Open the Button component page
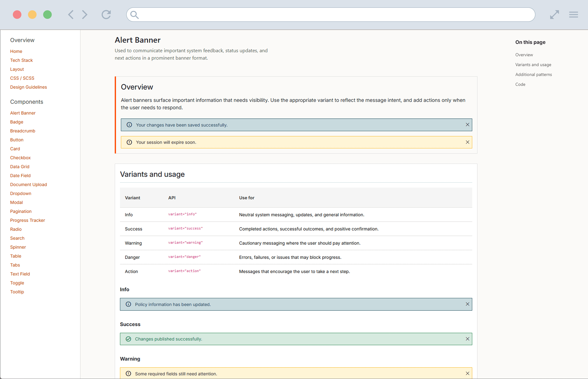588x379 pixels. point(17,140)
